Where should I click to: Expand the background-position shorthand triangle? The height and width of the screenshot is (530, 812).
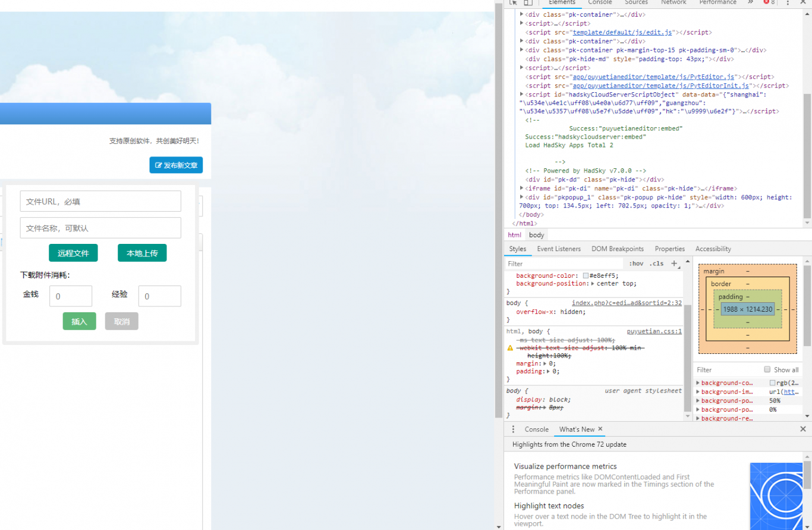[x=593, y=284]
